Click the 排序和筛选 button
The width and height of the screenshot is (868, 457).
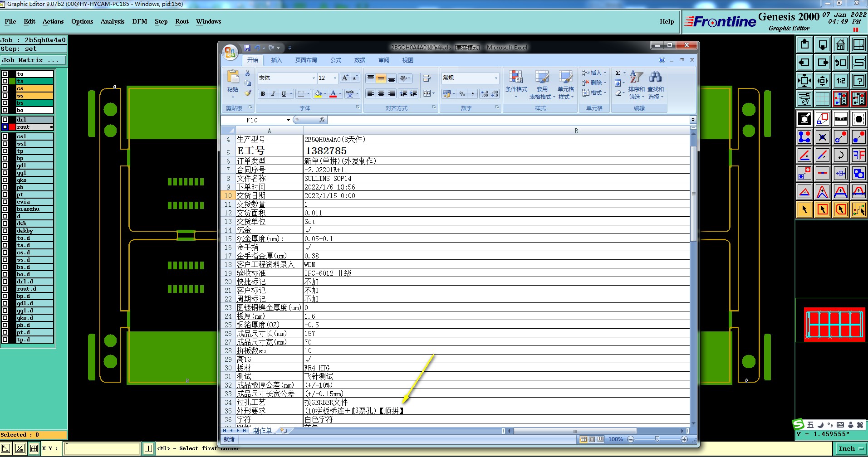pyautogui.click(x=636, y=85)
